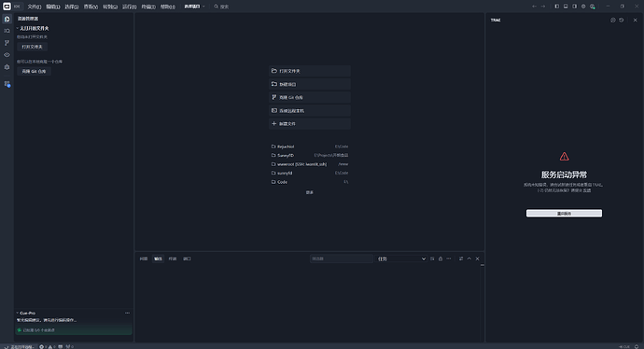Clear output list icon in bottom panel
This screenshot has width=644, height=349.
(432, 258)
